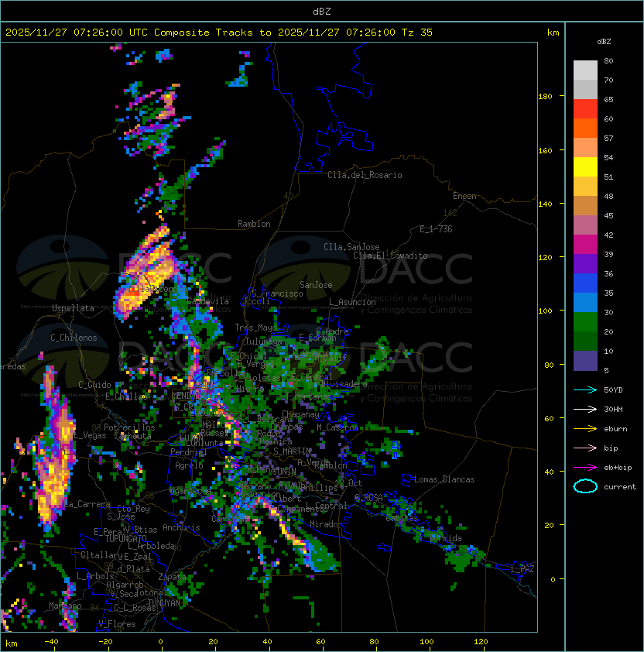The image size is (644, 652).
Task: Click the C_Chilenos map label
Action: [74, 338]
